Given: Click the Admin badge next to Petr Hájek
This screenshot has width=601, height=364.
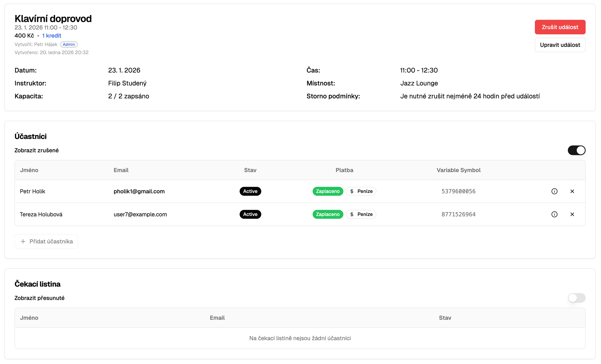Looking at the screenshot, I should 69,44.
